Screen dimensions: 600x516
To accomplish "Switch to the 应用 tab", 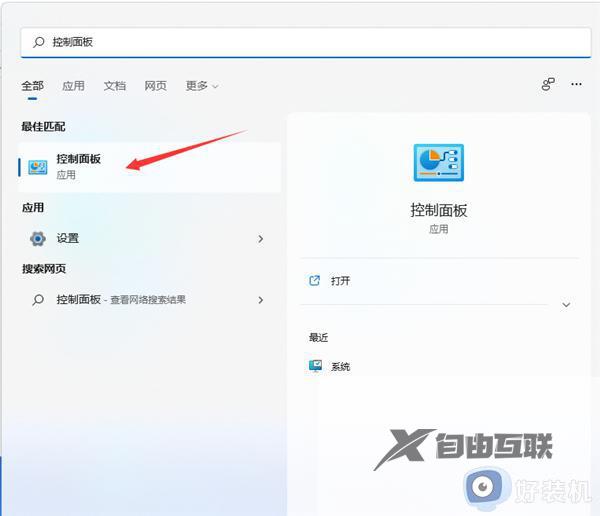I will pyautogui.click(x=73, y=86).
